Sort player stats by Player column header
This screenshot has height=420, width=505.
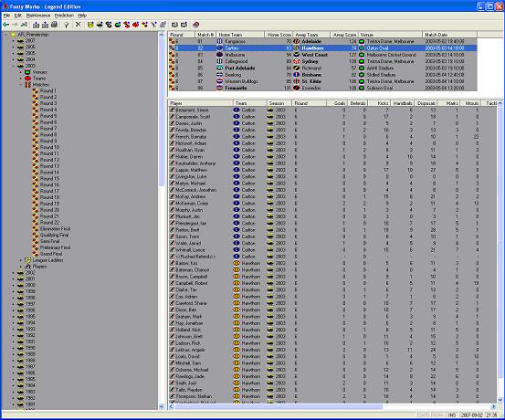coord(201,103)
